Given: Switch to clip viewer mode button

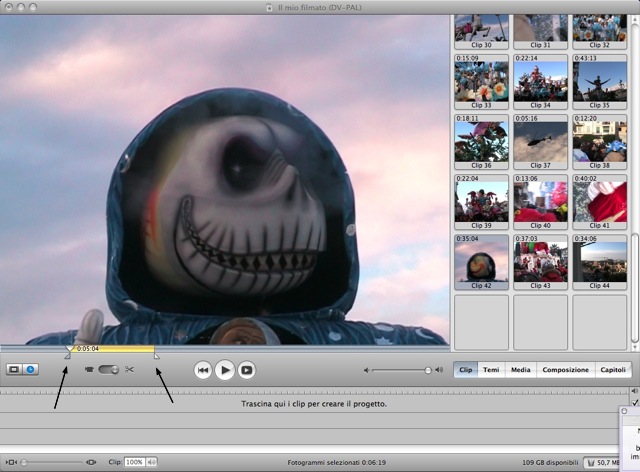Looking at the screenshot, I should point(14,370).
